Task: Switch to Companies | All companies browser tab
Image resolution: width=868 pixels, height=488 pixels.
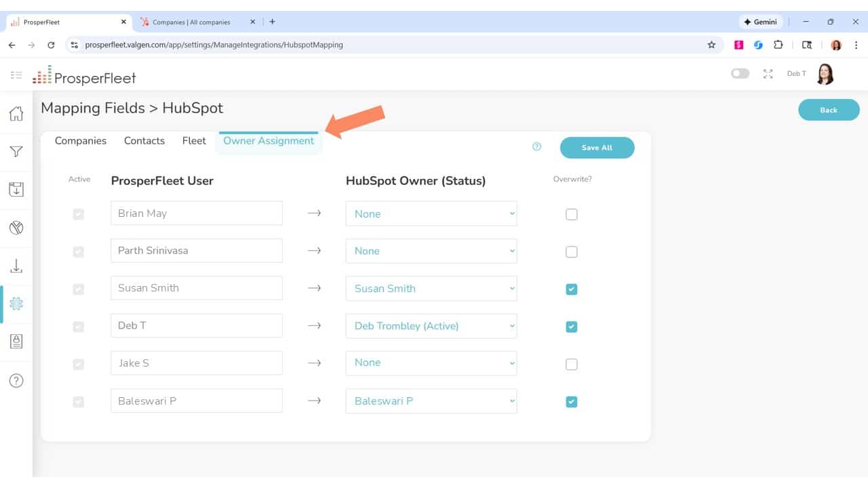Action: click(x=197, y=22)
